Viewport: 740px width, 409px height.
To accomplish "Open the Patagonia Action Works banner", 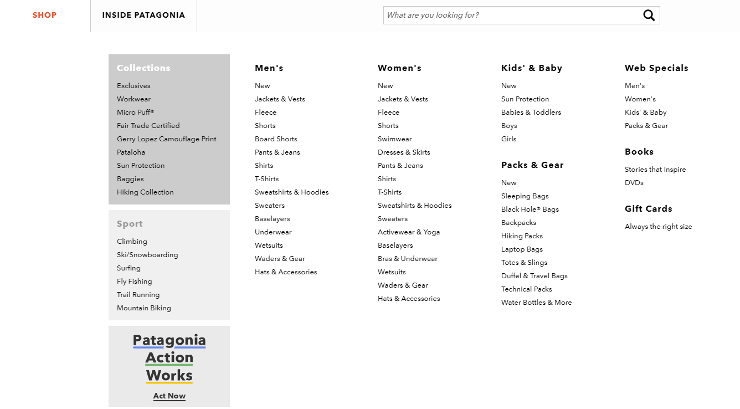I will (169, 357).
